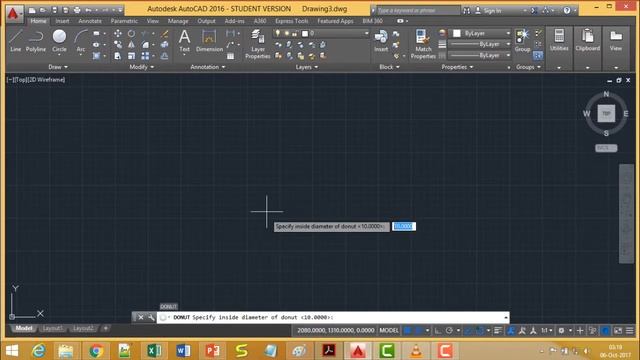Screen dimensions: 640x360
Task: Click the Erase tool in Modify panel
Action: tap(164, 33)
